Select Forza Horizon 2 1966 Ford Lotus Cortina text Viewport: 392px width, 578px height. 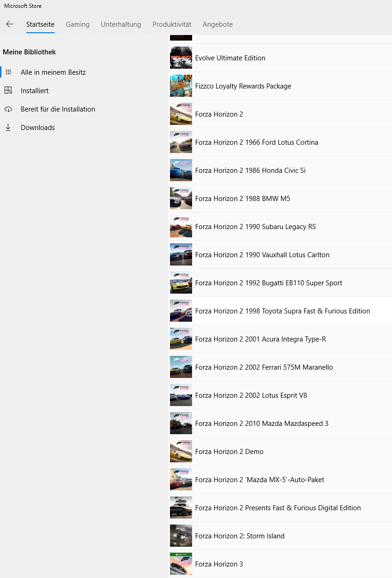click(x=257, y=142)
